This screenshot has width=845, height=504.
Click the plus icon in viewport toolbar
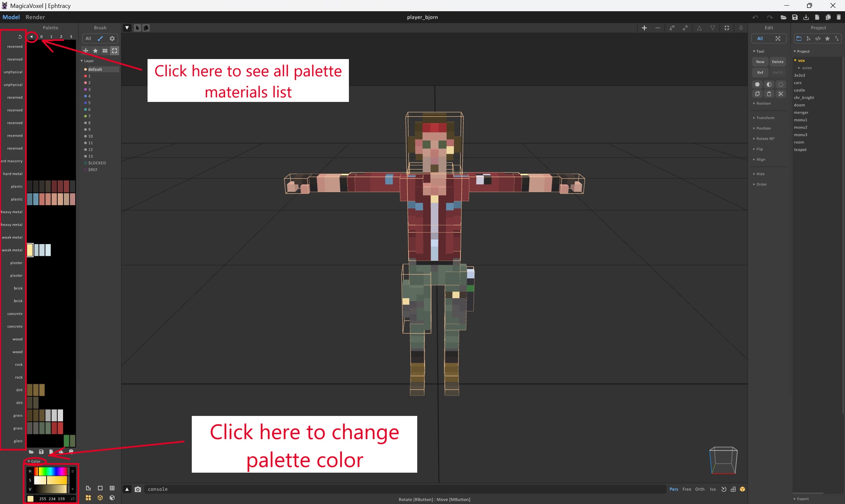pyautogui.click(x=644, y=28)
